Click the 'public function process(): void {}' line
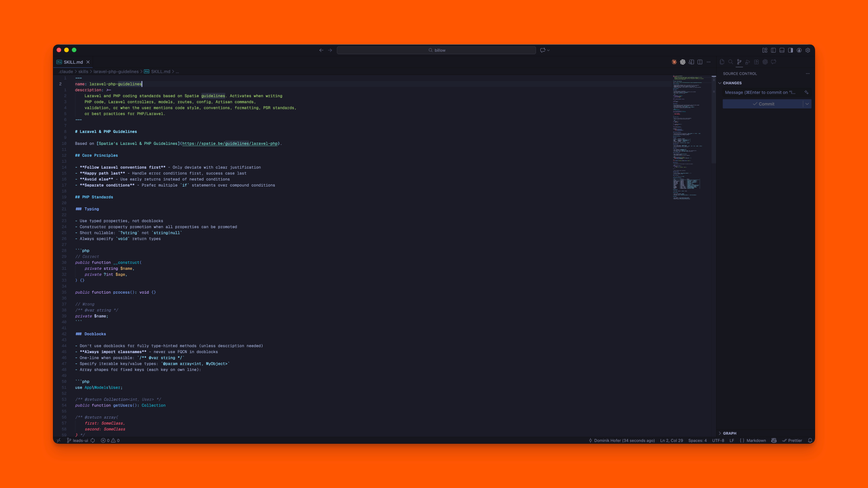The width and height of the screenshot is (868, 488). coord(115,292)
